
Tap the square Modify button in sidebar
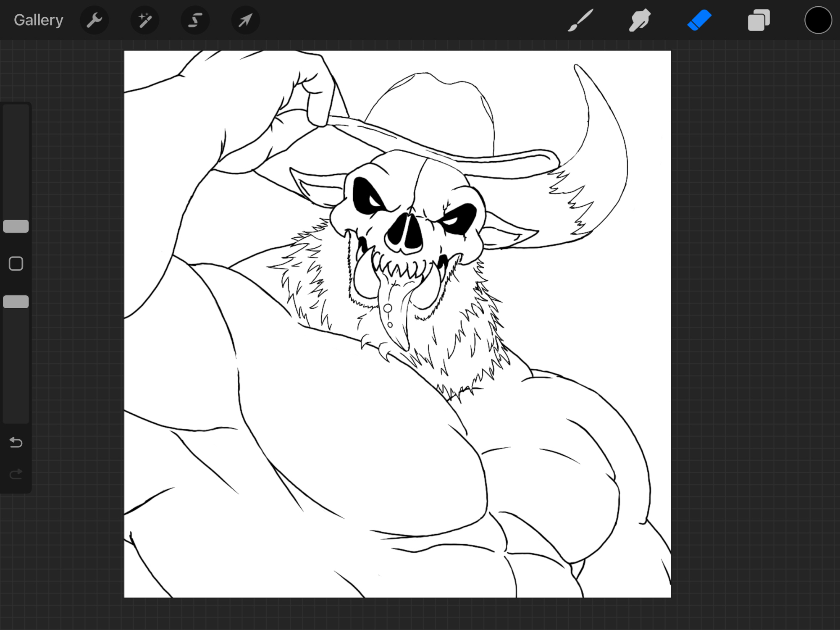coord(16,264)
